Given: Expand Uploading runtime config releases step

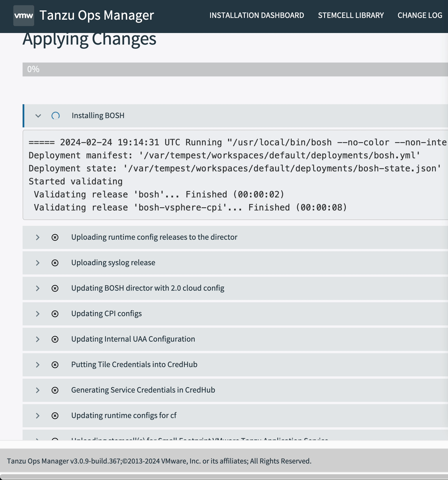Looking at the screenshot, I should (x=38, y=237).
